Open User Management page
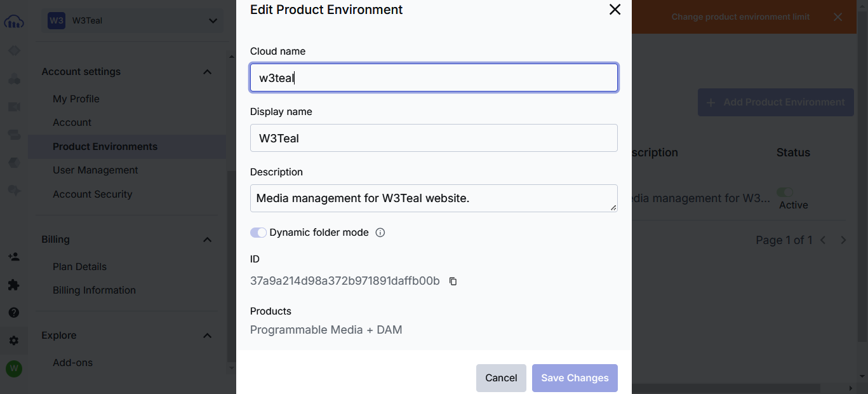This screenshot has height=394, width=868. [95, 170]
